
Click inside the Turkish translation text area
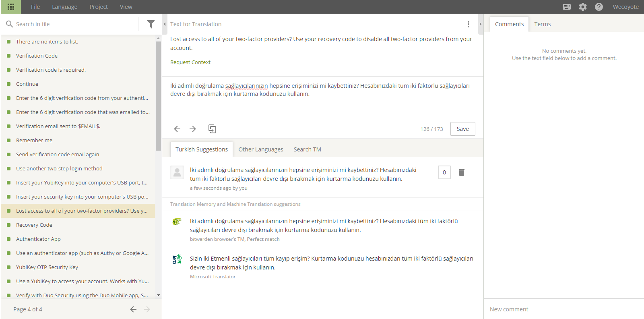(322, 98)
